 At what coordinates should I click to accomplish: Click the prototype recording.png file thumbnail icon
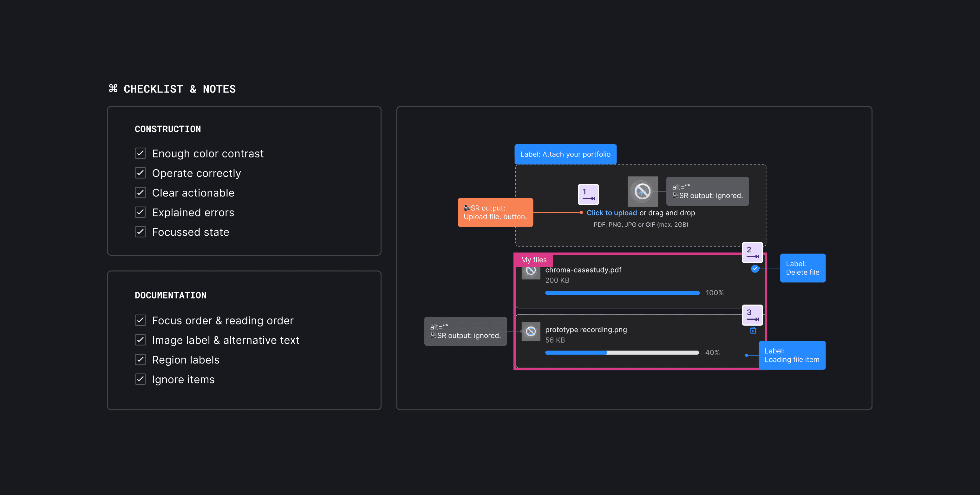[x=531, y=331]
